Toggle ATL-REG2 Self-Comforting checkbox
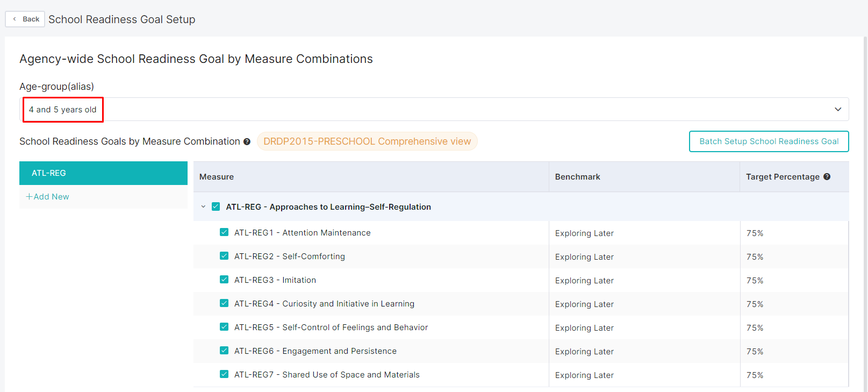 (x=224, y=256)
